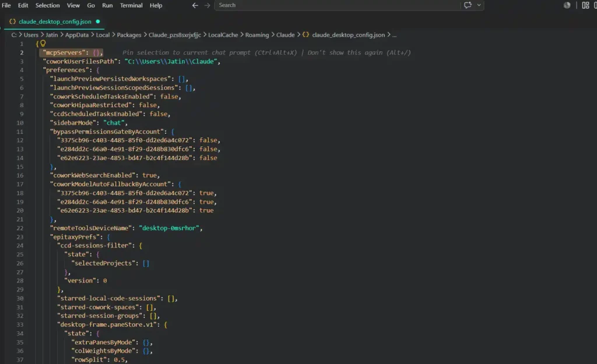Screen dimensions: 597x364
Task: Click the "colWeightsByMode" key
Action: tap(103, 351)
